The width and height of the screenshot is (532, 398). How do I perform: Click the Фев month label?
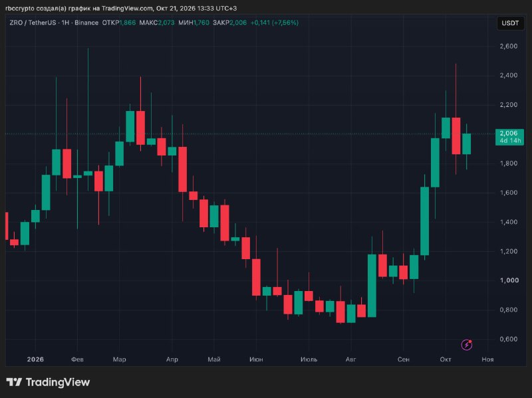click(x=77, y=359)
